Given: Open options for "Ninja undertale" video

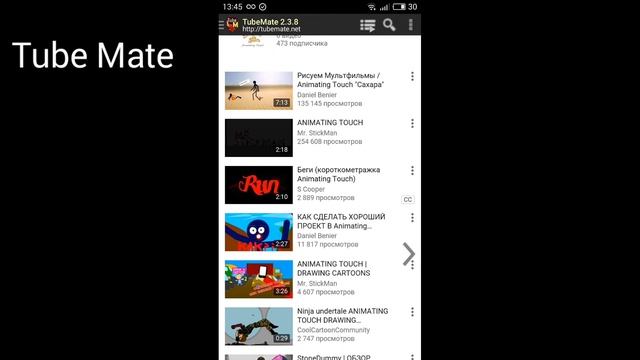Looking at the screenshot, I should point(412,312).
